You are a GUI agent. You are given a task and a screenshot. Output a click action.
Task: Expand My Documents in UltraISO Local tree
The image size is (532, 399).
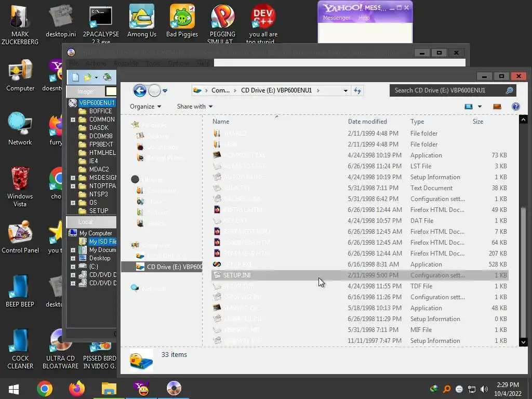point(73,250)
